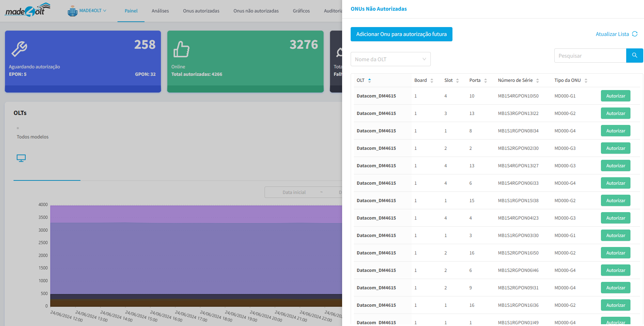Viewport: 644px width, 326px height.
Task: Click the Data inicial date field
Action: click(x=294, y=192)
